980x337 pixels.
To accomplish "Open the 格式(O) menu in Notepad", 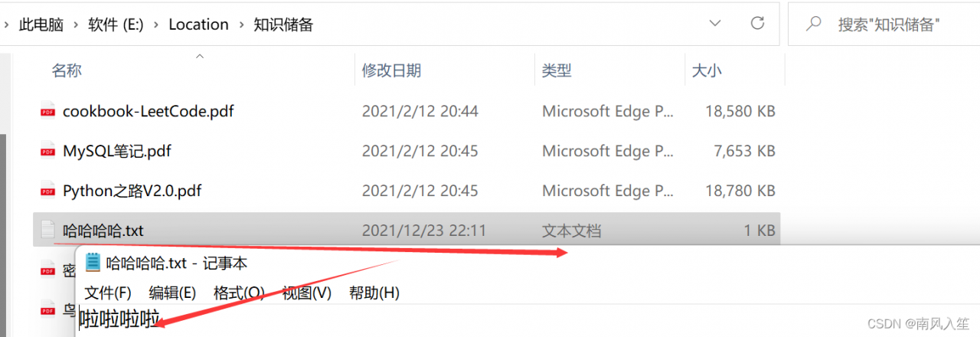I will pos(239,293).
